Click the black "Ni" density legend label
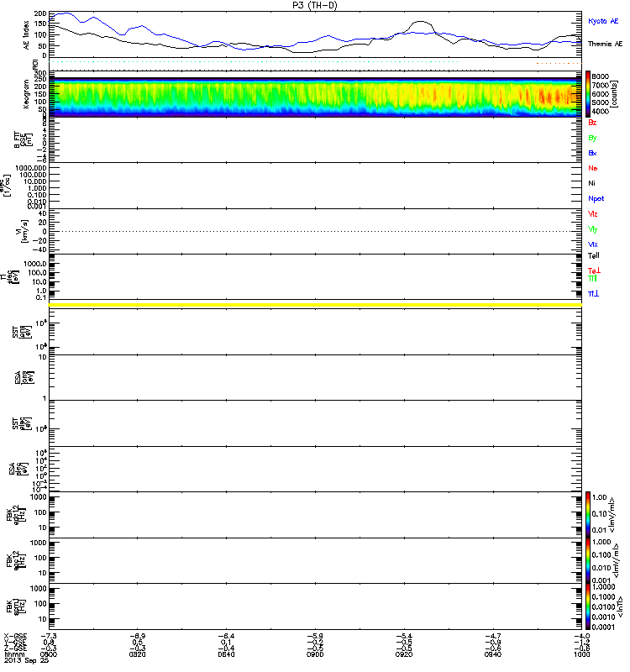This screenshot has width=630, height=672. tap(591, 183)
